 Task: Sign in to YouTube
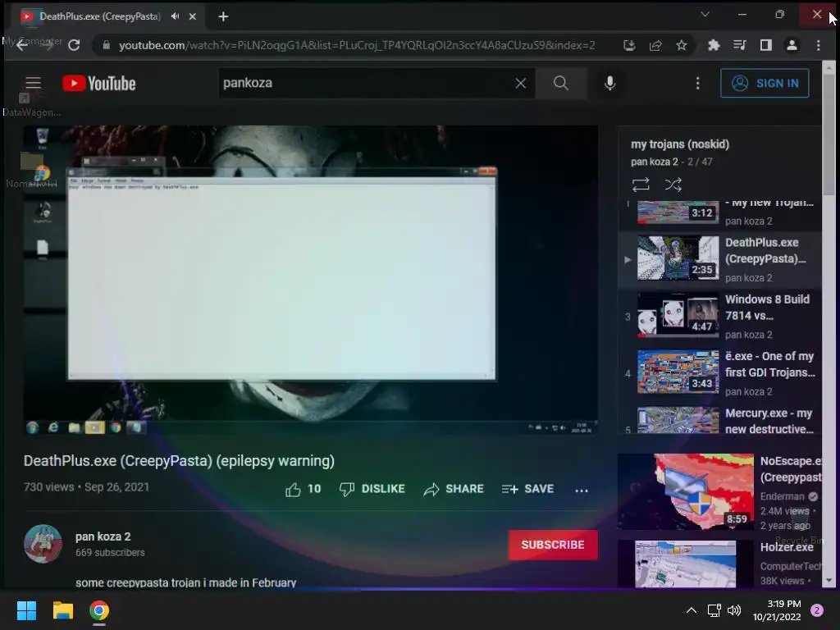pos(765,83)
